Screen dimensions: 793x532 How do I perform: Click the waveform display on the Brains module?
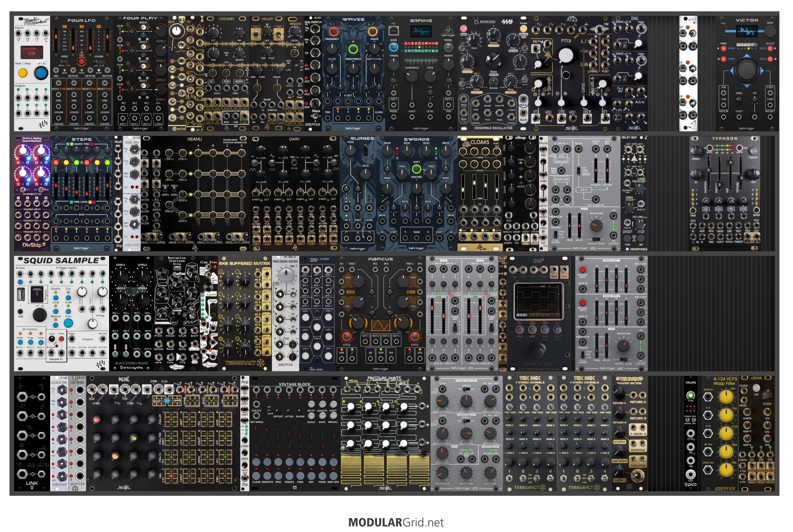[421, 31]
